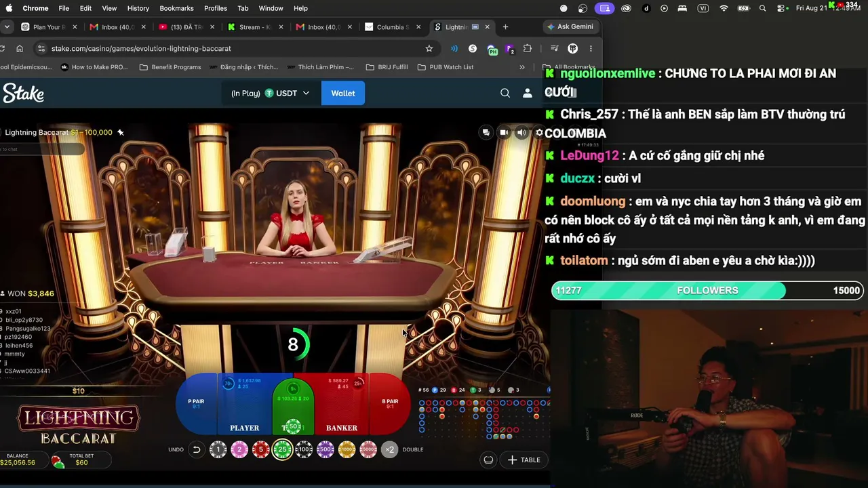Screen dimensions: 868x488
Task: Double the bet with the ×2 button
Action: [x=390, y=449]
